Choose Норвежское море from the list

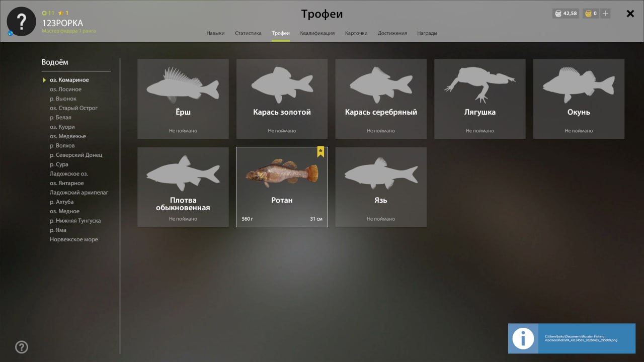tap(74, 240)
